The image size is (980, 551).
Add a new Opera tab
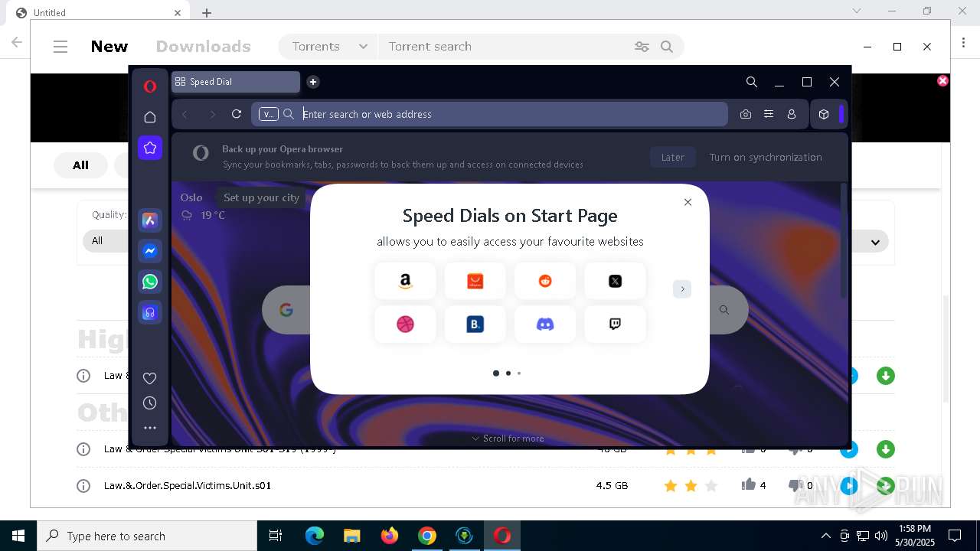[x=313, y=82]
